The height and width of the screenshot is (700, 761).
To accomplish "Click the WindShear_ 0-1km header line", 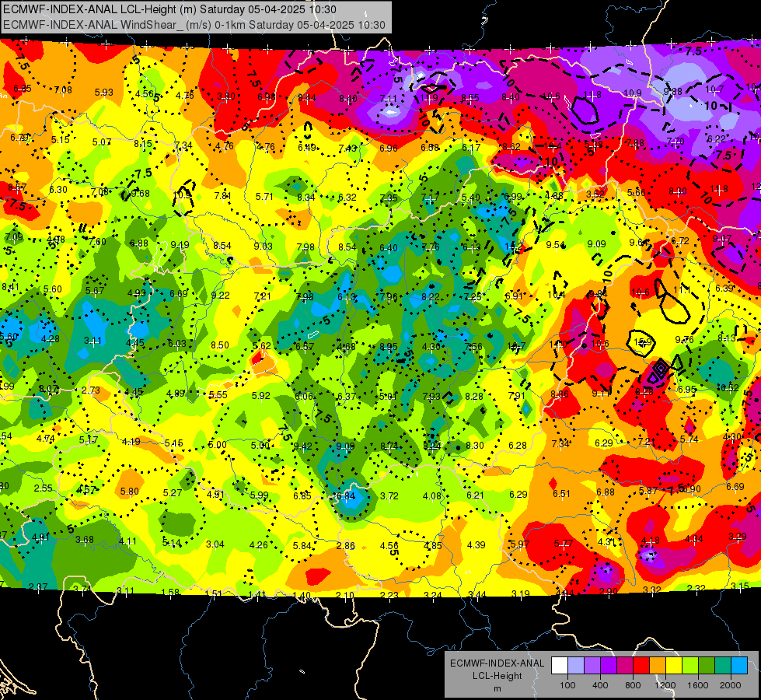I will tap(194, 25).
